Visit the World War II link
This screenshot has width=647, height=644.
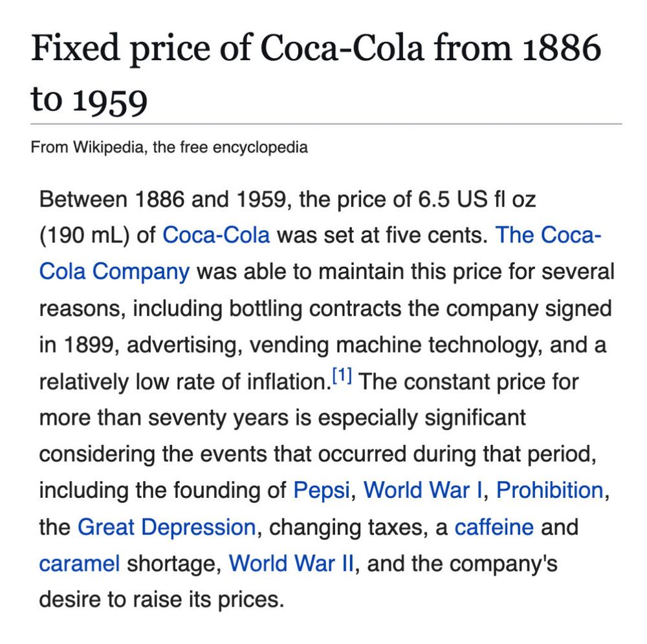(291, 563)
